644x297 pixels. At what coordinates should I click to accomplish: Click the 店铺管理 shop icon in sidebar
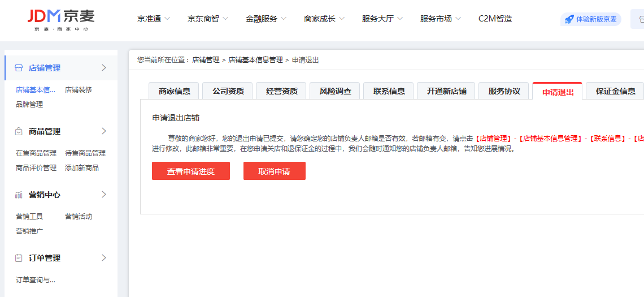click(x=18, y=68)
